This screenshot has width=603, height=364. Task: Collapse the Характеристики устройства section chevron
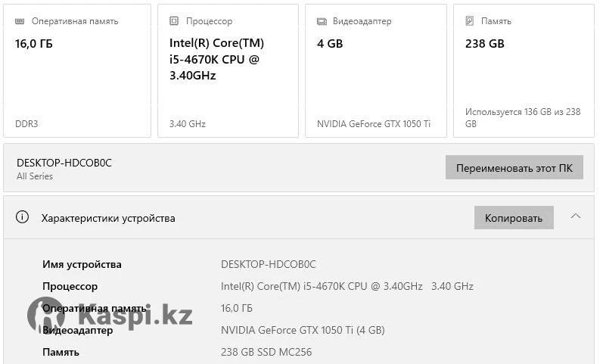pos(576,217)
